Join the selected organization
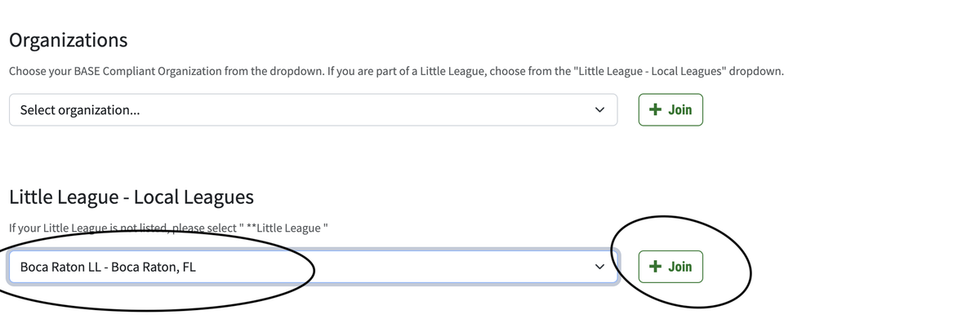Image resolution: width=980 pixels, height=319 pixels. pos(670,109)
